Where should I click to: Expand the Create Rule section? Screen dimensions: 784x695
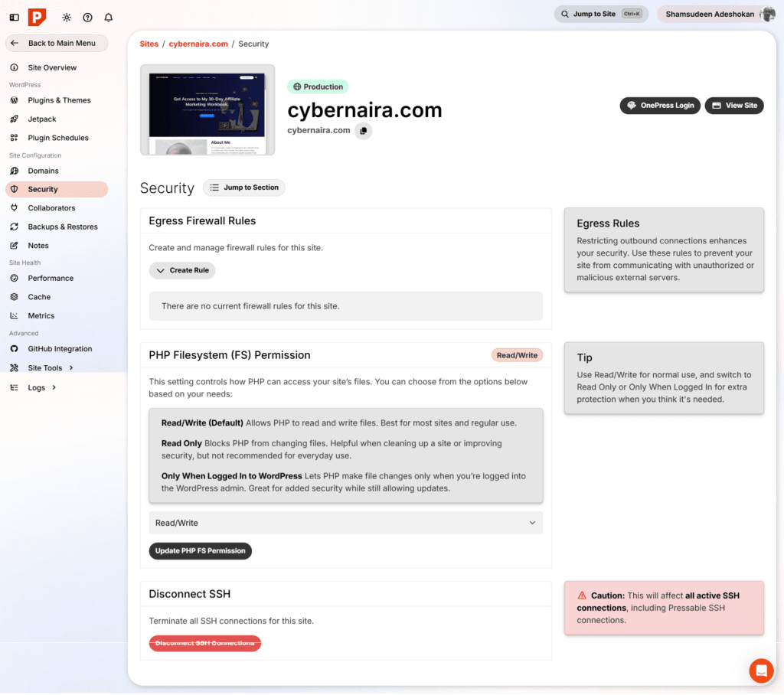(182, 270)
